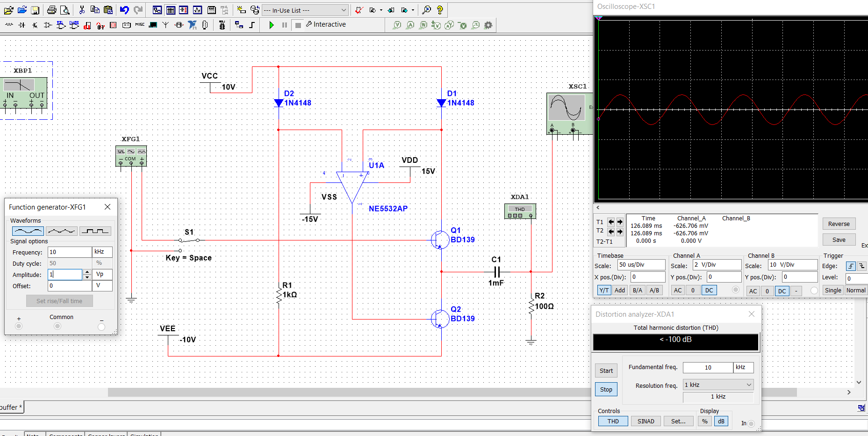Click the function generator Frequency field
Image resolution: width=868 pixels, height=436 pixels.
70,252
